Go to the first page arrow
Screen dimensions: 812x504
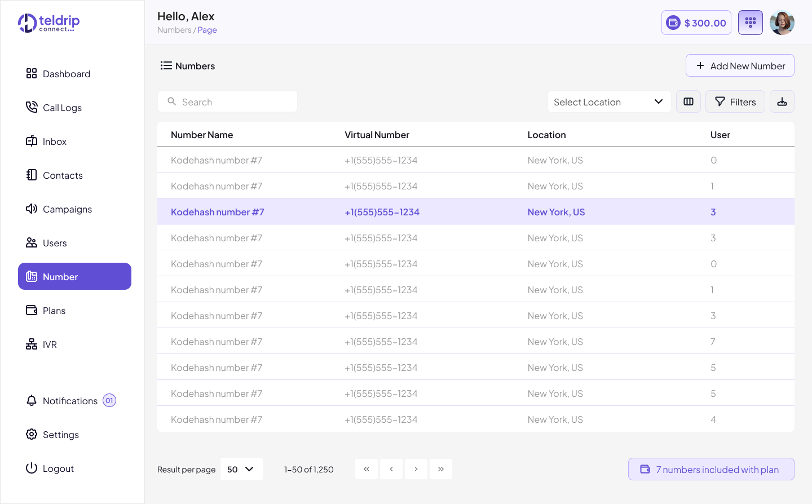click(x=367, y=469)
